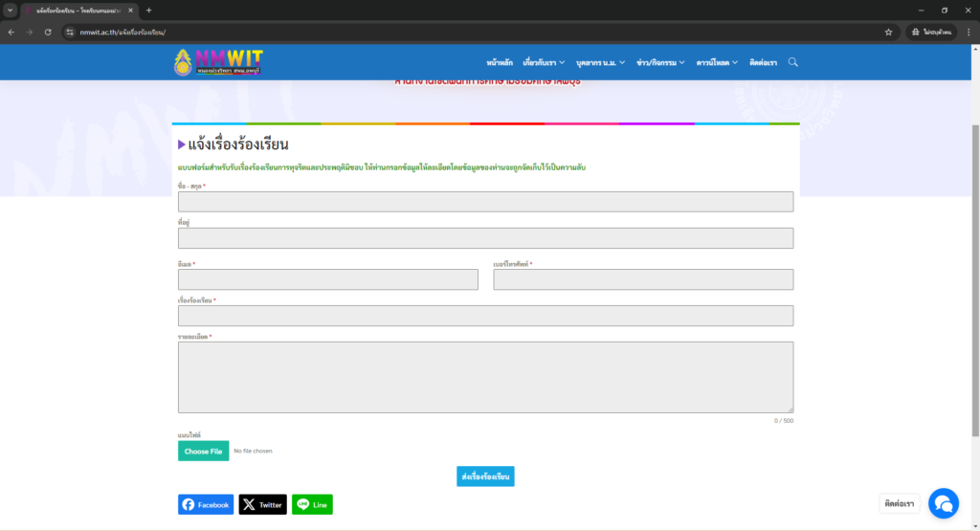Share on Twitter button
This screenshot has height=531, width=980.
pos(262,505)
